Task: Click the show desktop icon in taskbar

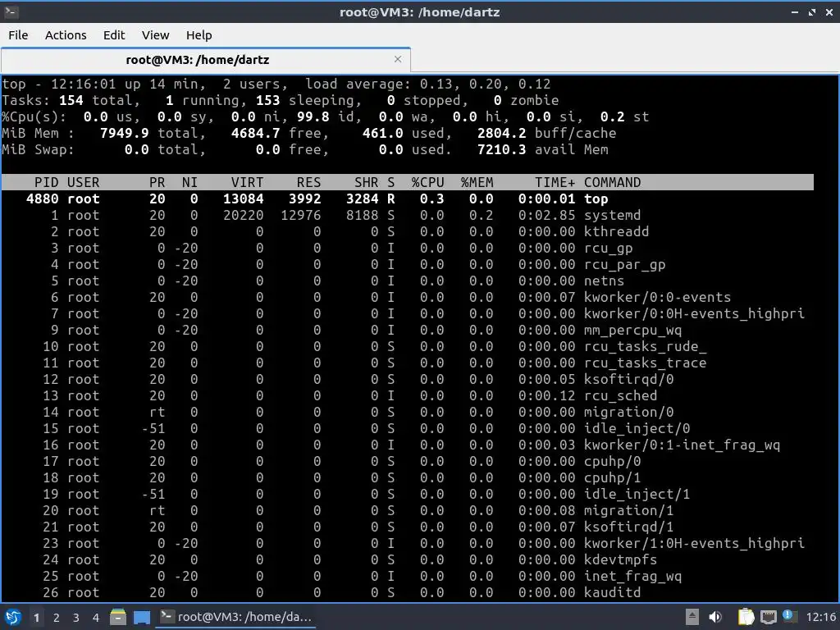Action: click(141, 618)
